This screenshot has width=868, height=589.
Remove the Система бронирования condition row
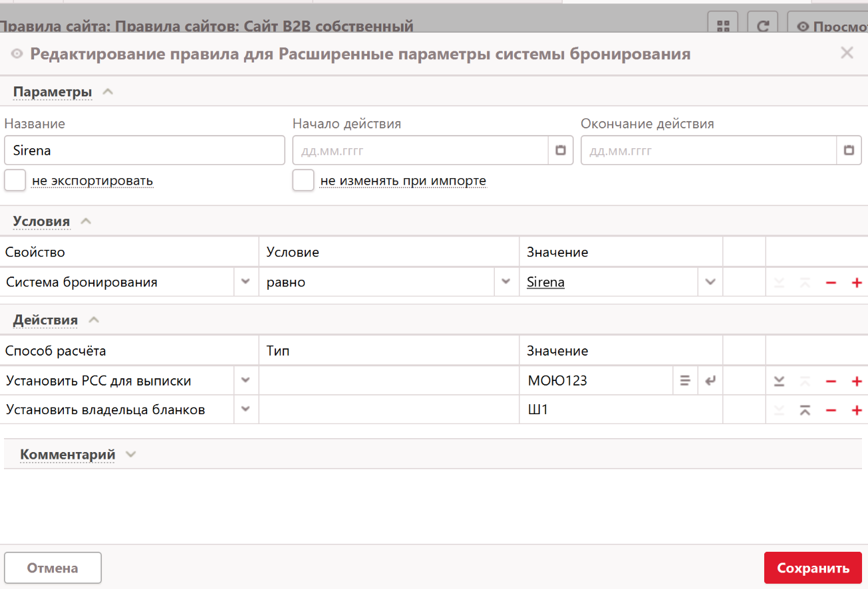[x=831, y=283]
